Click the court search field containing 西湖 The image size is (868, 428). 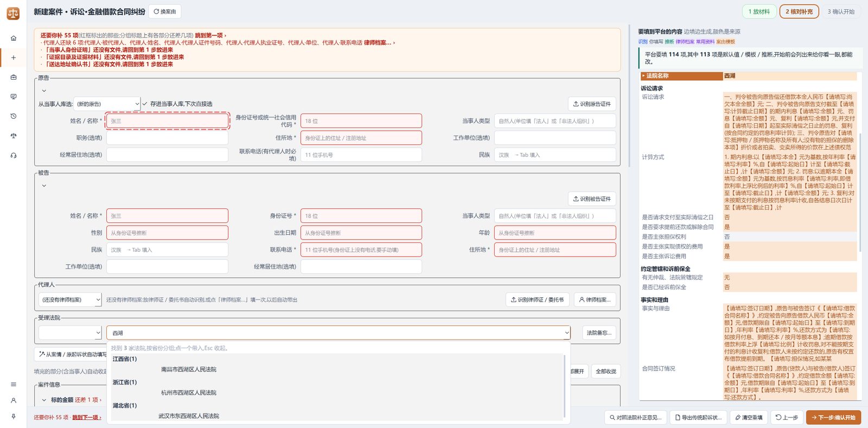[x=339, y=333]
